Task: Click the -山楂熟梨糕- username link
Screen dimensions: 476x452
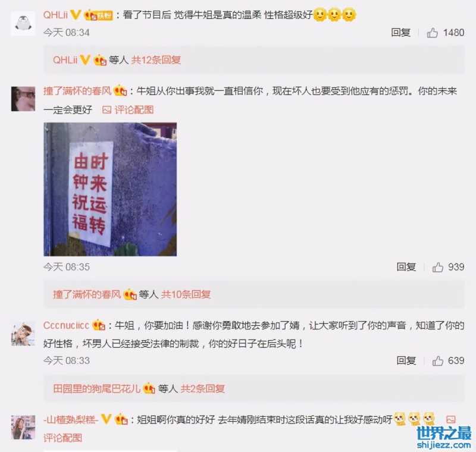Action: 71,419
